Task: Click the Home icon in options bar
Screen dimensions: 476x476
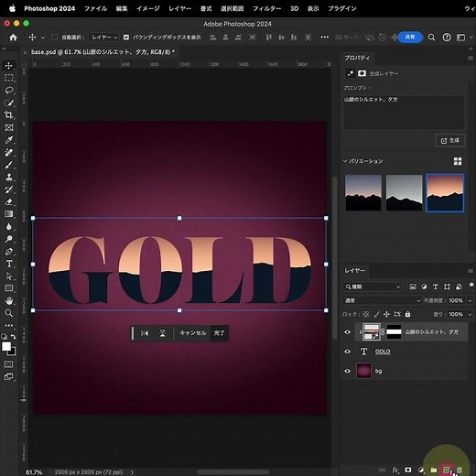Action: pyautogui.click(x=13, y=38)
